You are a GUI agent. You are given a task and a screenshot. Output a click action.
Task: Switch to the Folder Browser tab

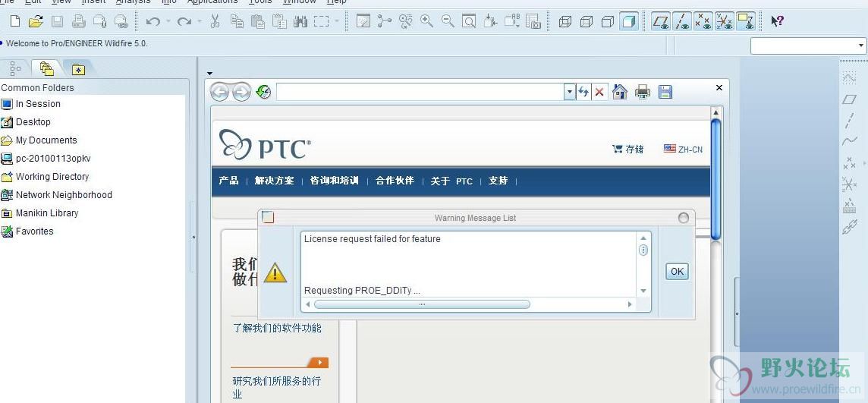coord(46,68)
